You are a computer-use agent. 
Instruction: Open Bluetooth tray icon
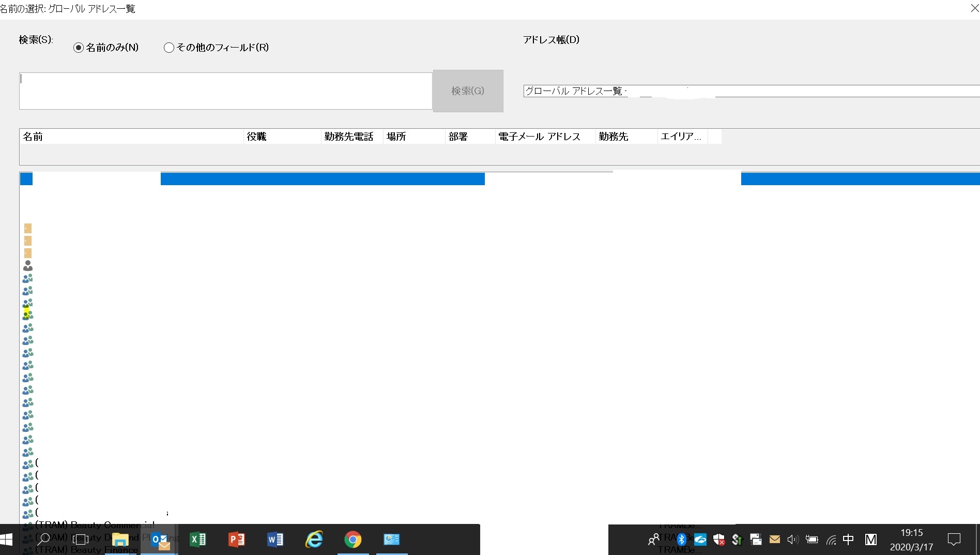click(682, 539)
